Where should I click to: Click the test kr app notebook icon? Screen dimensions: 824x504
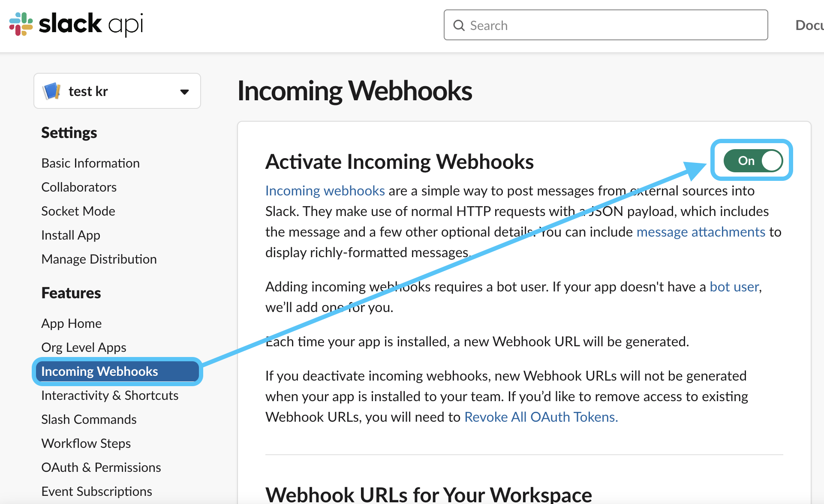coord(52,91)
